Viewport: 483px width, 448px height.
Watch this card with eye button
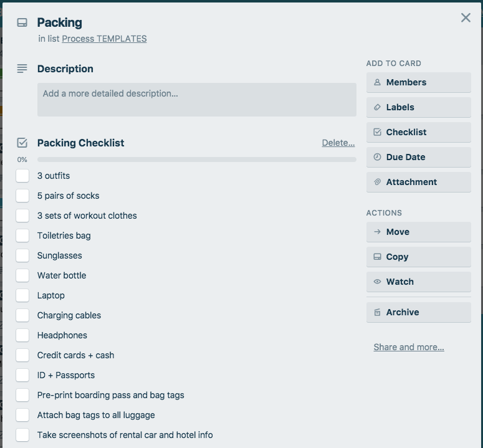(x=418, y=282)
